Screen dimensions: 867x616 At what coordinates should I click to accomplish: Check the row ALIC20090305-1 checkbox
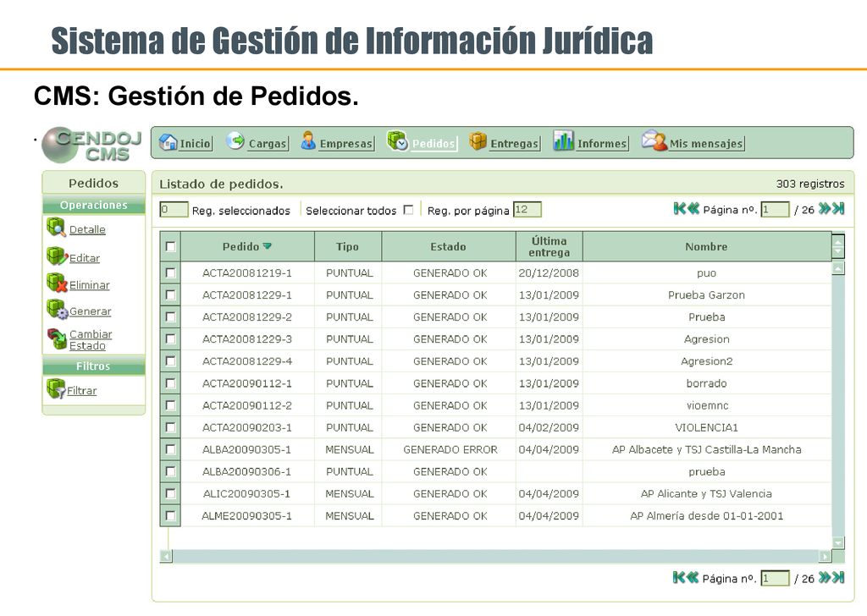point(170,494)
